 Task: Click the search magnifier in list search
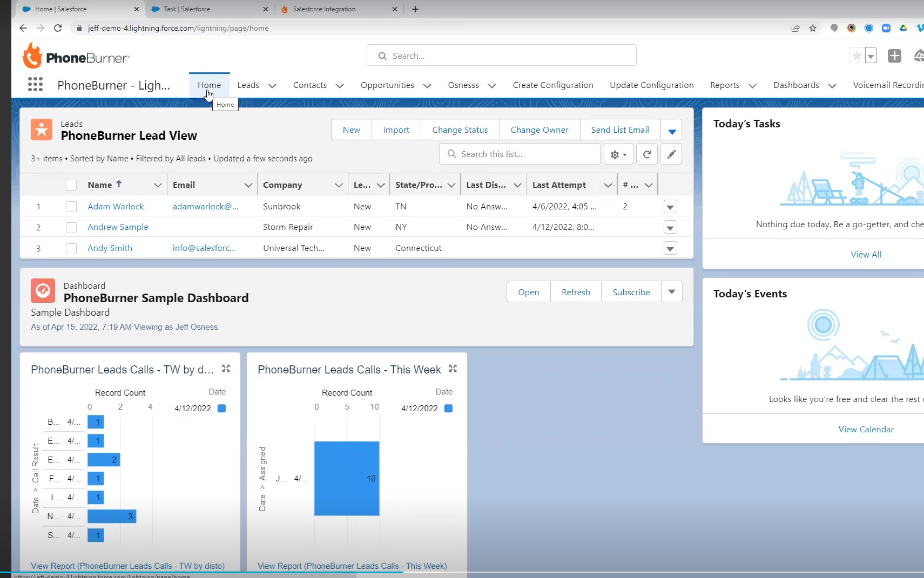pyautogui.click(x=451, y=154)
